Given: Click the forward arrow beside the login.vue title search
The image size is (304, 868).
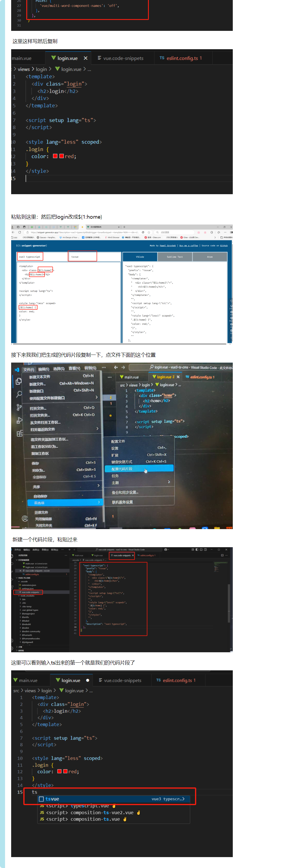Looking at the screenshot, I should point(123,367).
